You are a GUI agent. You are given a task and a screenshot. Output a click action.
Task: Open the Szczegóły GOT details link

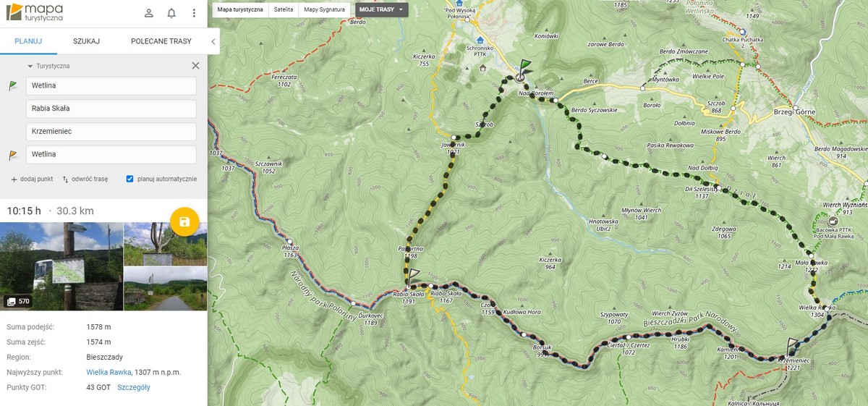click(x=134, y=388)
